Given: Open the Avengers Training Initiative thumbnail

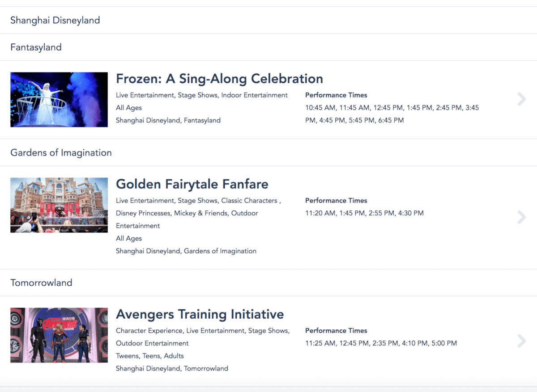Looking at the screenshot, I should click(59, 335).
